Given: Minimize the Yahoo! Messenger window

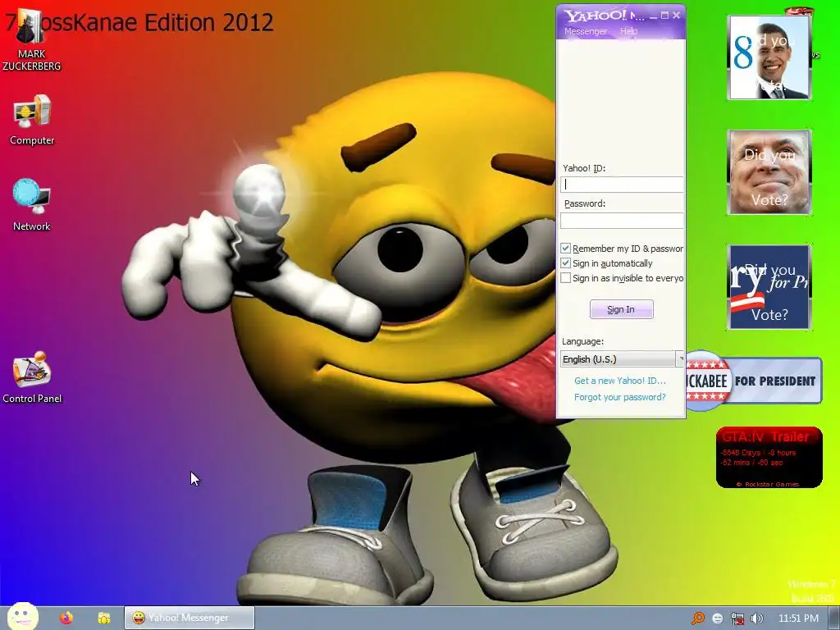Looking at the screenshot, I should (653, 16).
